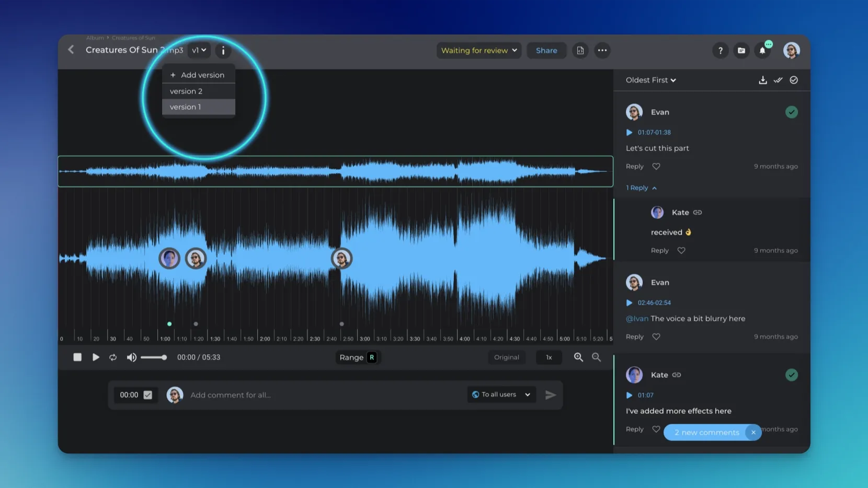Toggle the 00:00 timestamp checkbox
The image size is (868, 488).
pyautogui.click(x=148, y=395)
